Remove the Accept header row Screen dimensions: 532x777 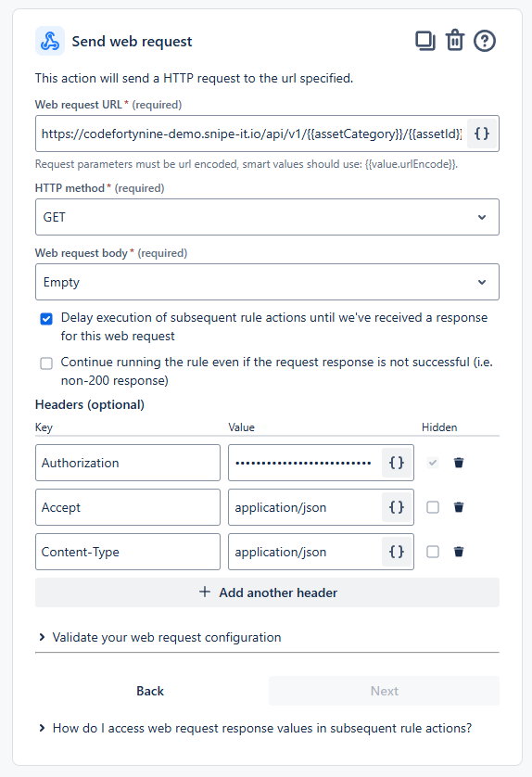coord(459,507)
